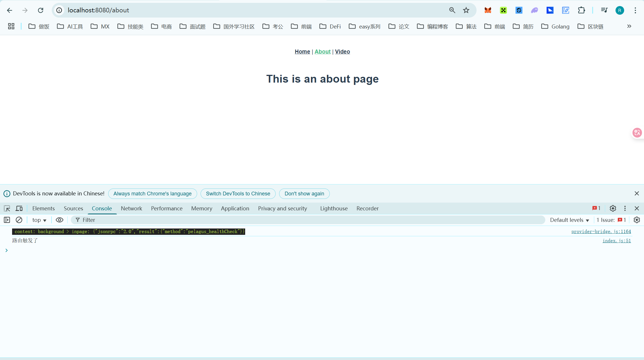
Task: Open console settings gear at right
Action: click(x=637, y=220)
